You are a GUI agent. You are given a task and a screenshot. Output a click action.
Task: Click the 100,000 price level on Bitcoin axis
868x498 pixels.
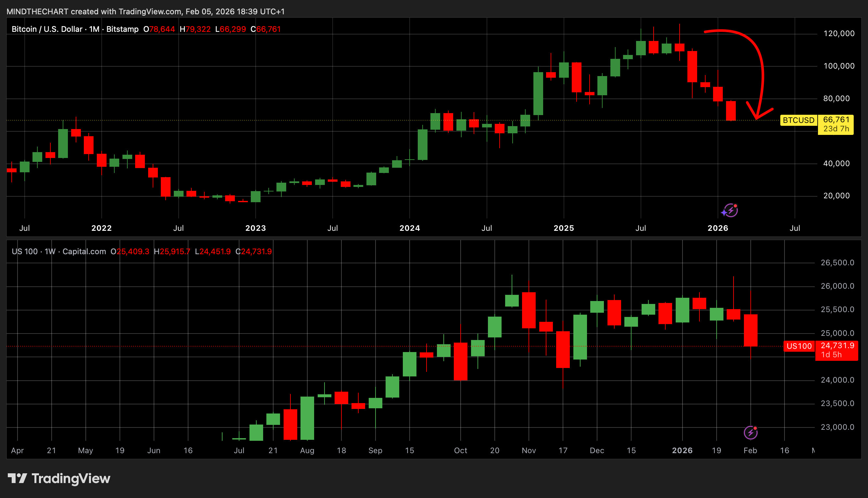(839, 66)
